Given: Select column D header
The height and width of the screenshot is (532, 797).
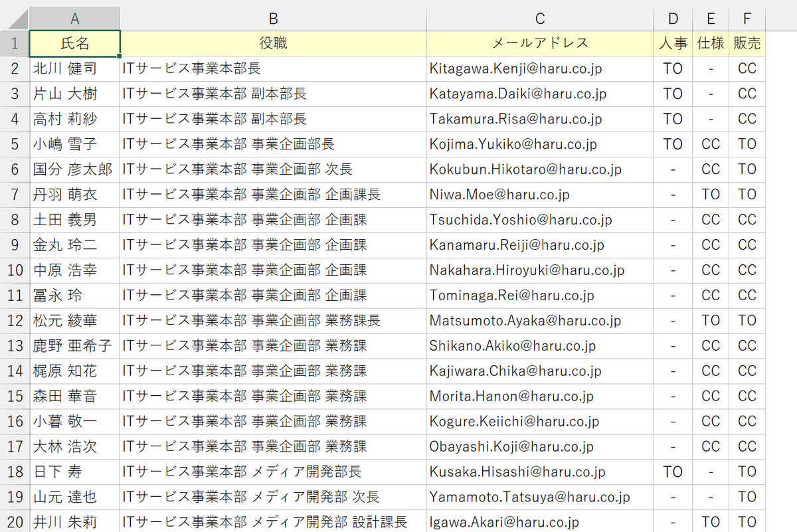Looking at the screenshot, I should [x=673, y=18].
